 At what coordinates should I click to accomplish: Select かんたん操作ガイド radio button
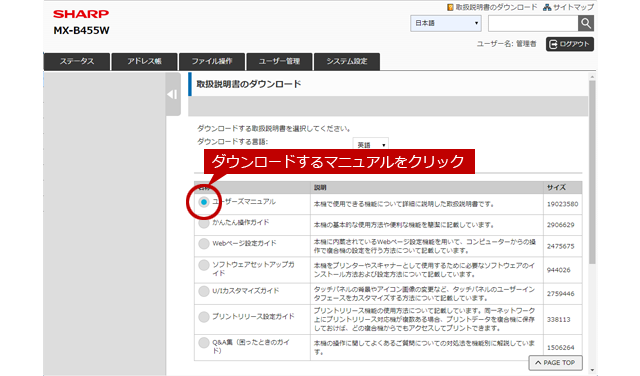pyautogui.click(x=204, y=223)
